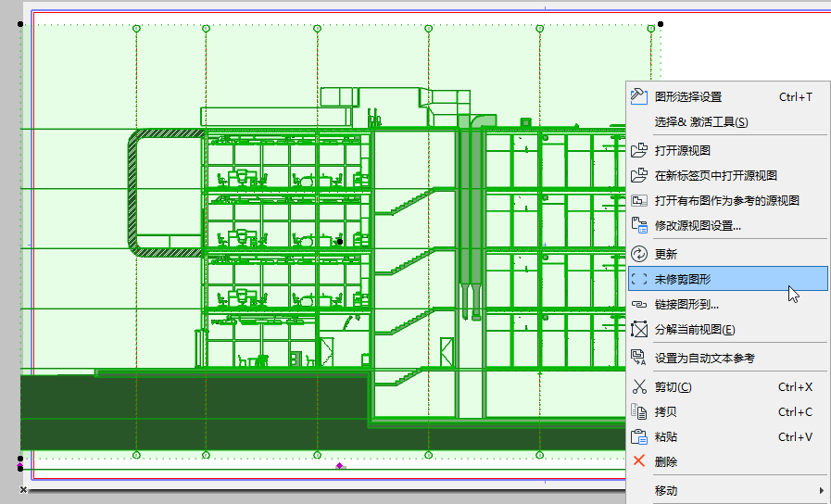Click the Set as Autotext Reference icon
Viewport: 831px width, 504px height.
[639, 358]
